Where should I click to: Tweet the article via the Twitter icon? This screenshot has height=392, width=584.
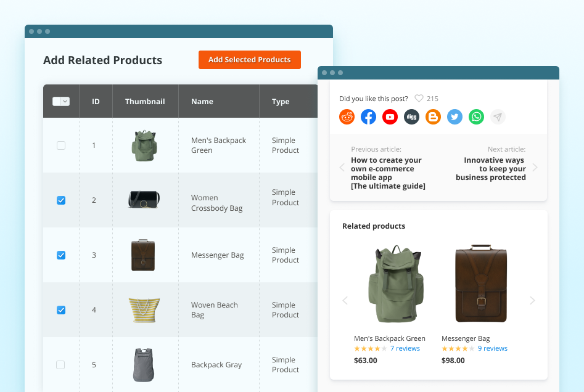[x=454, y=116]
